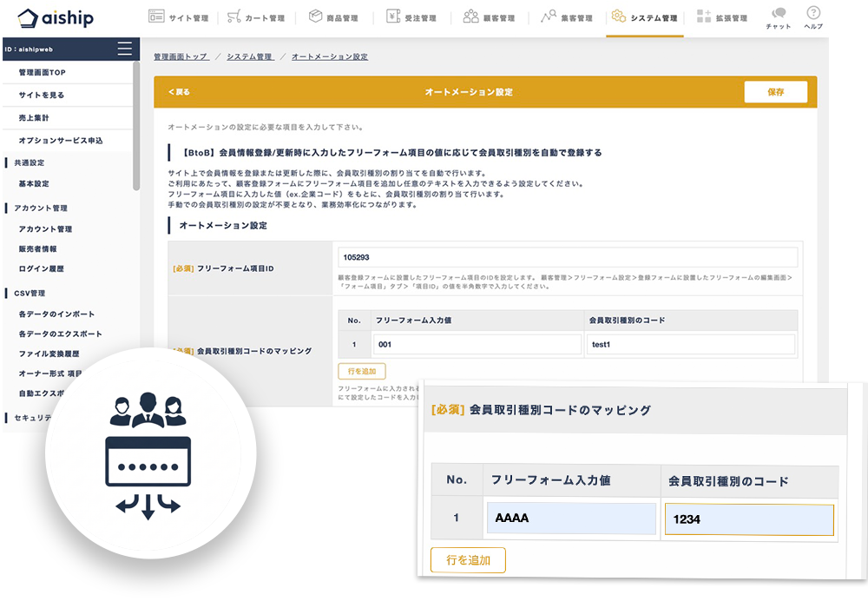Toggle the sidebar hamburger menu

click(x=124, y=49)
